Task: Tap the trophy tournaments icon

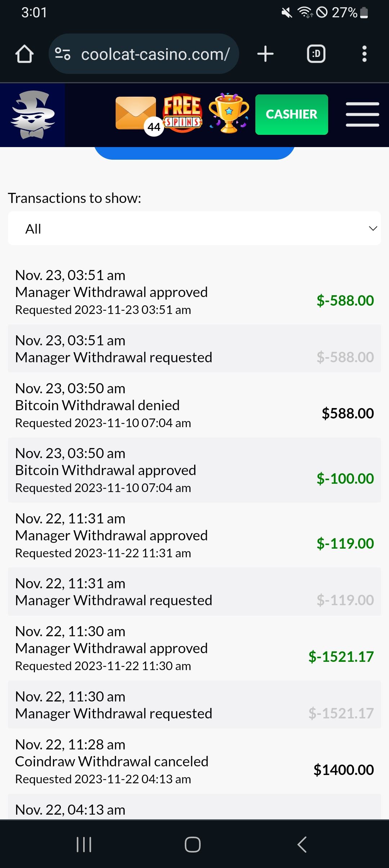Action: pos(229,113)
